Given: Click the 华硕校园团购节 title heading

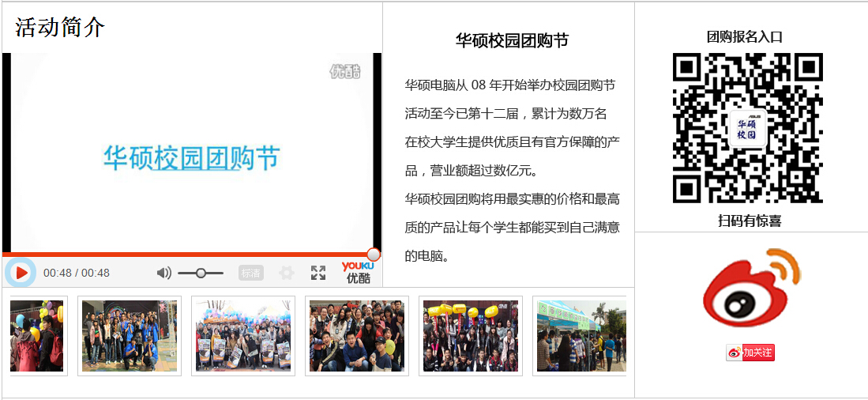Looking at the screenshot, I should (x=512, y=40).
